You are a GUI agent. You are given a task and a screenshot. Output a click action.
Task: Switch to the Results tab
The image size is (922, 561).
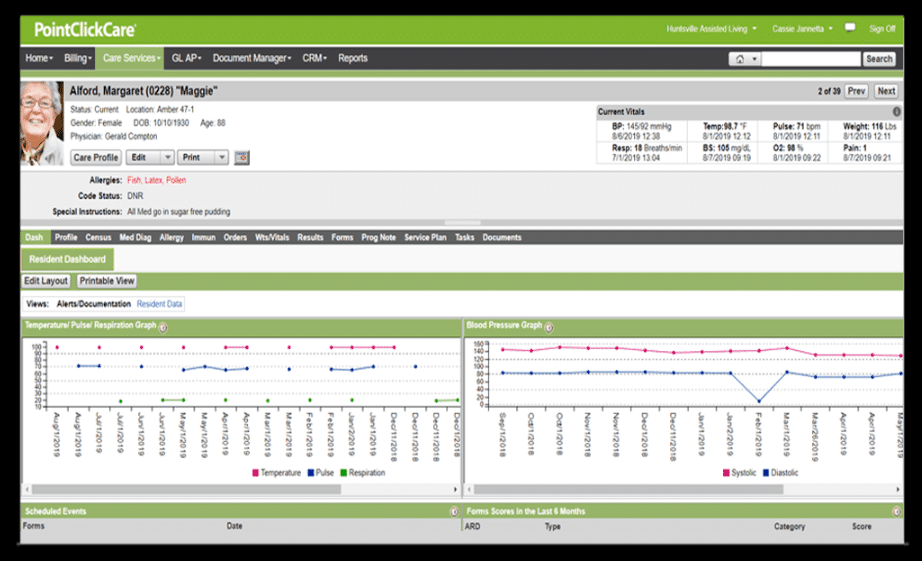[310, 238]
